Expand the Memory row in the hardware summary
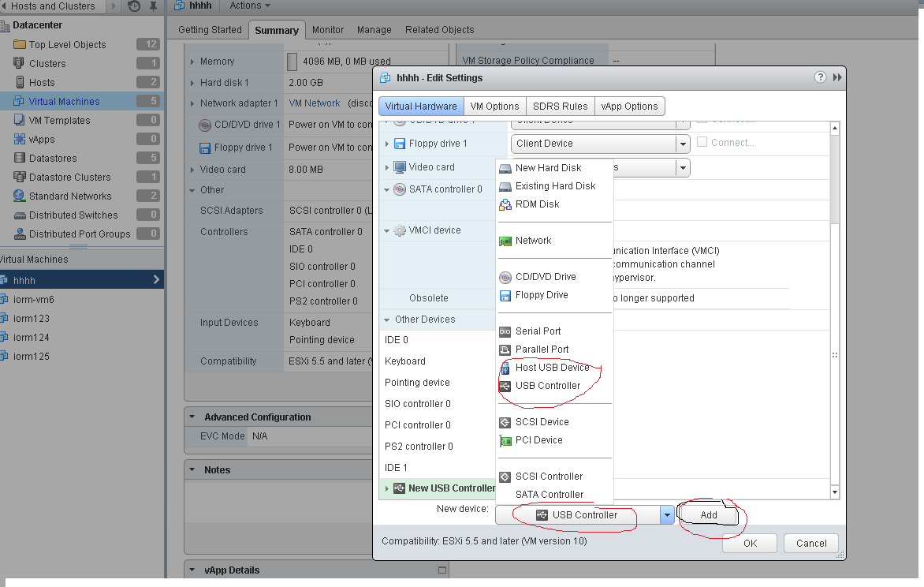This screenshot has width=924, height=587. point(193,61)
